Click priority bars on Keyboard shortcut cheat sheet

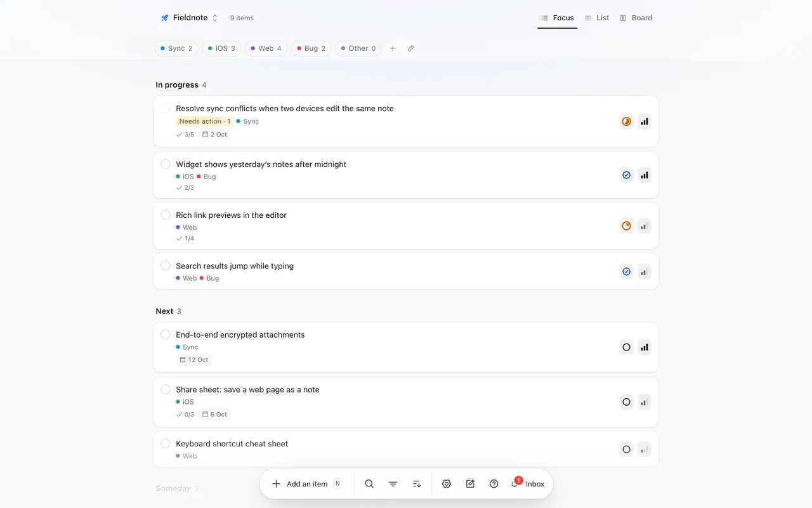(x=645, y=449)
